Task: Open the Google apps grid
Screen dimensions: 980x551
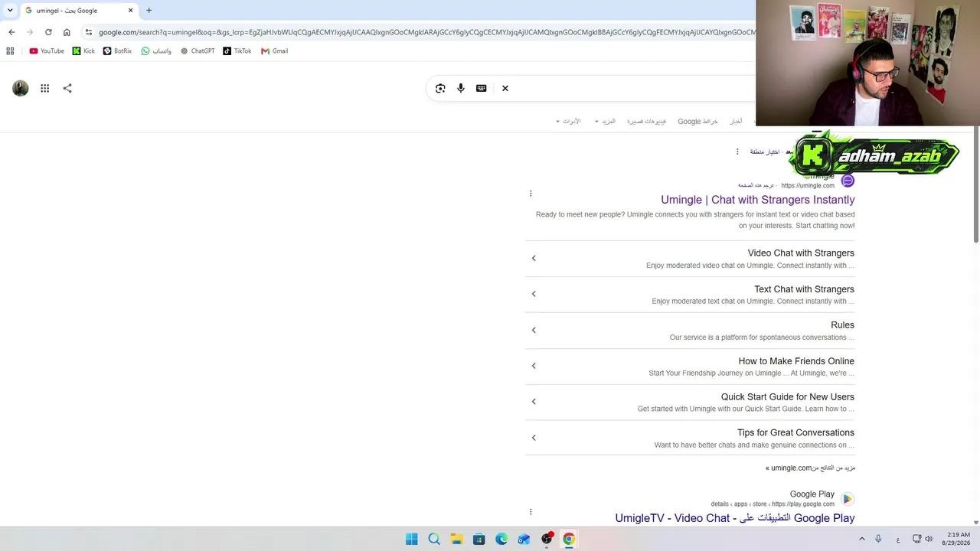Action: (45, 89)
